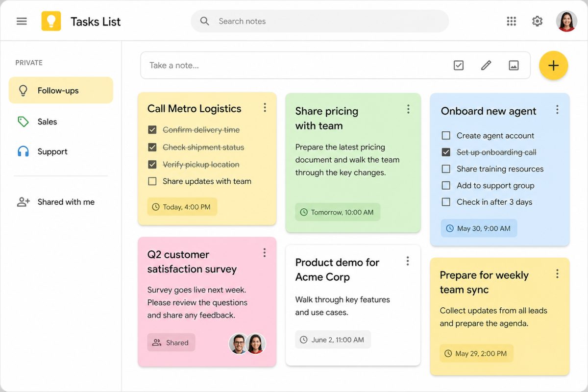588x392 pixels.
Task: Click the Tomorrow, 10:00 AM reminder chip
Action: click(338, 212)
